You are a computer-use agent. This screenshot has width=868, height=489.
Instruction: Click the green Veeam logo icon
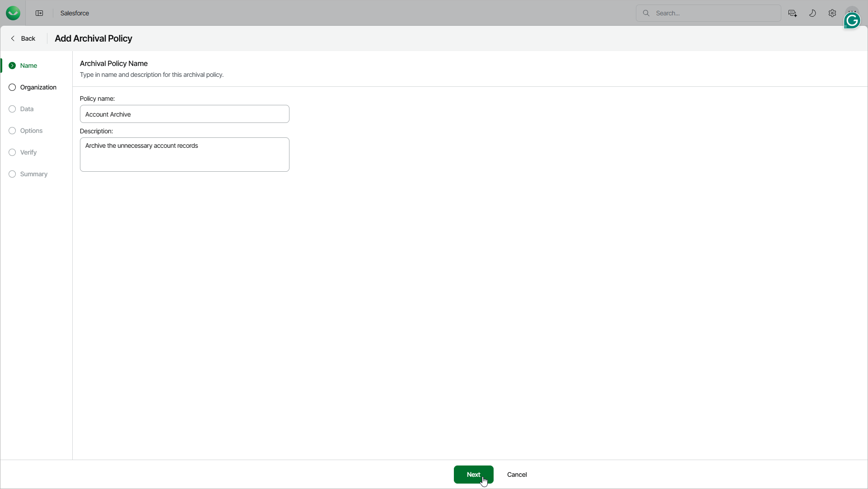click(x=13, y=13)
